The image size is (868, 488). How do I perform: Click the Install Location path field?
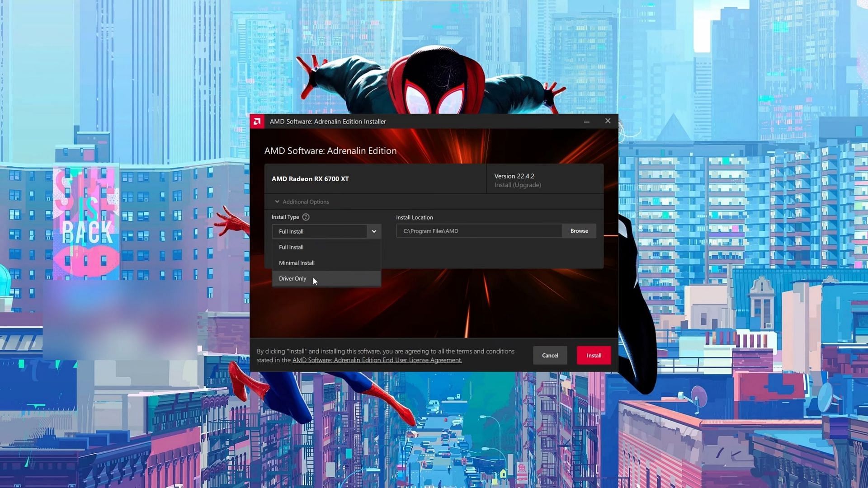479,231
